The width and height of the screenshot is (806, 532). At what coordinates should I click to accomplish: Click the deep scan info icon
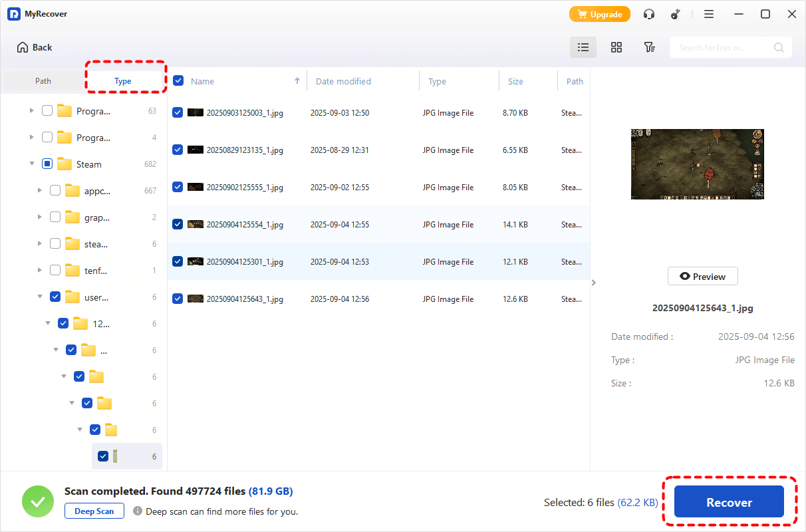(138, 511)
